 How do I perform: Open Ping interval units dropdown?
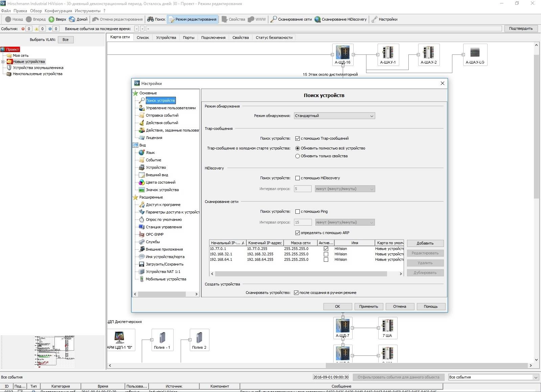pos(345,222)
